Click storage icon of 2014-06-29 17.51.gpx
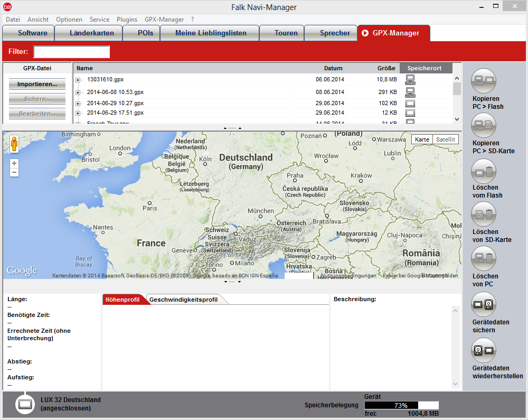This screenshot has width=528, height=420. pos(410,113)
